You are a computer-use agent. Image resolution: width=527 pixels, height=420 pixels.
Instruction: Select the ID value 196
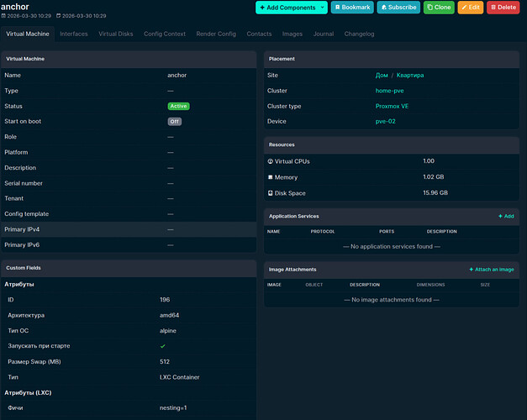pyautogui.click(x=165, y=300)
